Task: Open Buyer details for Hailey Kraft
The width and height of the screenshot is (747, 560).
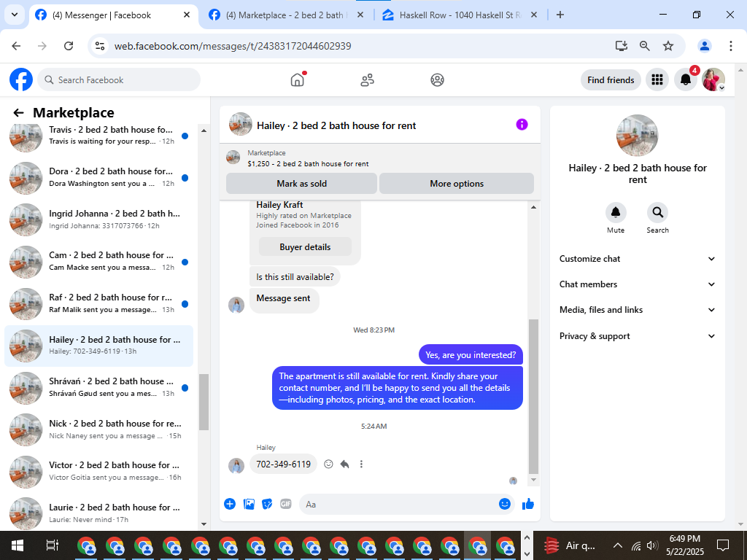Action: (x=305, y=246)
